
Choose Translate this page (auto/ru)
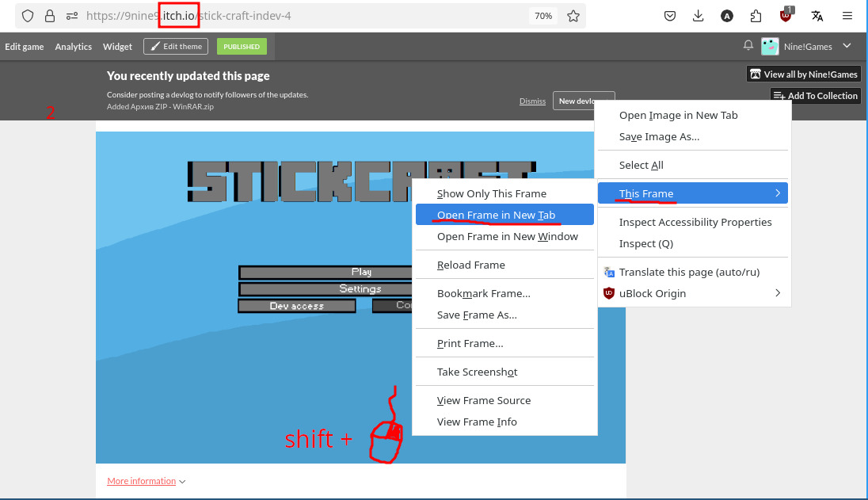coord(692,272)
